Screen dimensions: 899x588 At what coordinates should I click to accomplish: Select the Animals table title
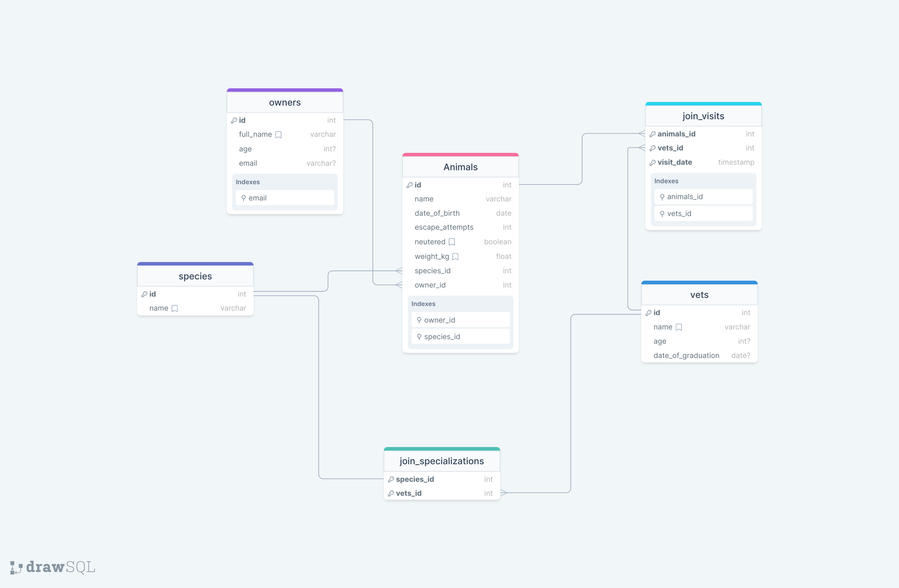pyautogui.click(x=460, y=167)
